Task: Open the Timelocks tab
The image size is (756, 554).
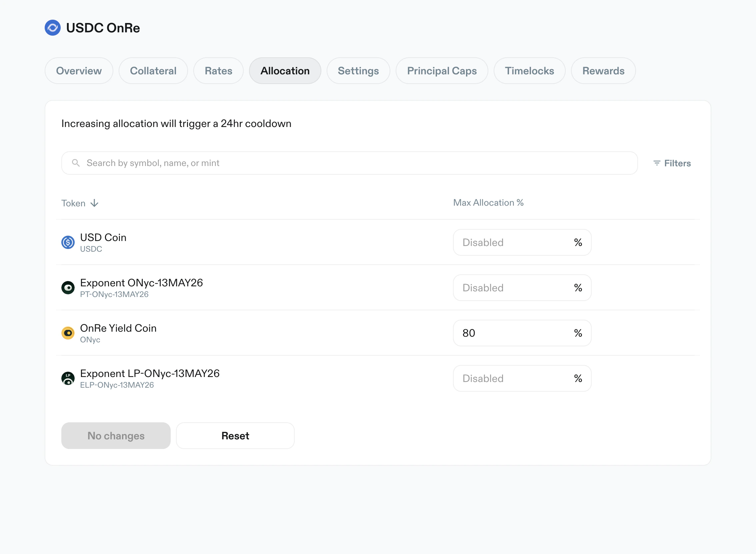Action: tap(529, 71)
